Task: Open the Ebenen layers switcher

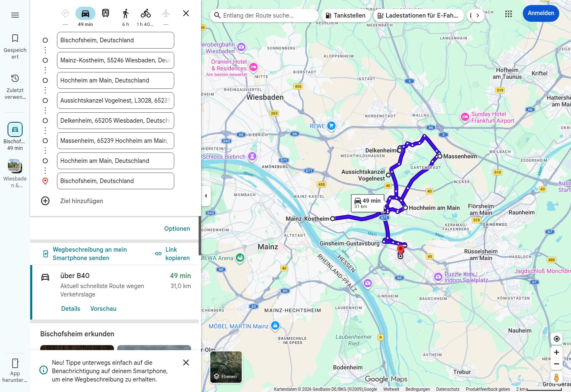Action: click(226, 367)
